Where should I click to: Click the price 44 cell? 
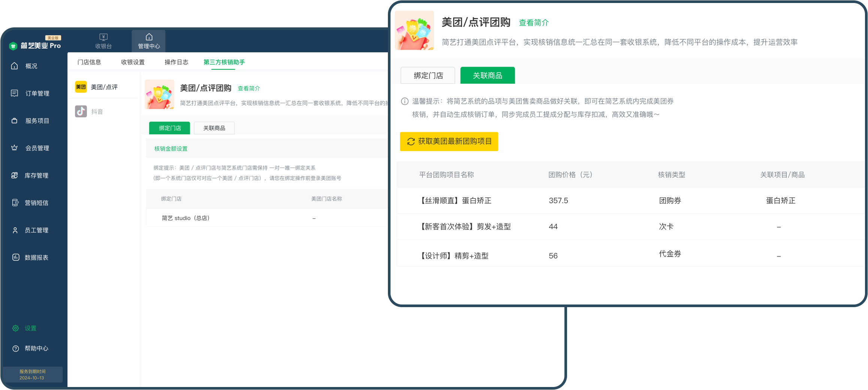(553, 226)
